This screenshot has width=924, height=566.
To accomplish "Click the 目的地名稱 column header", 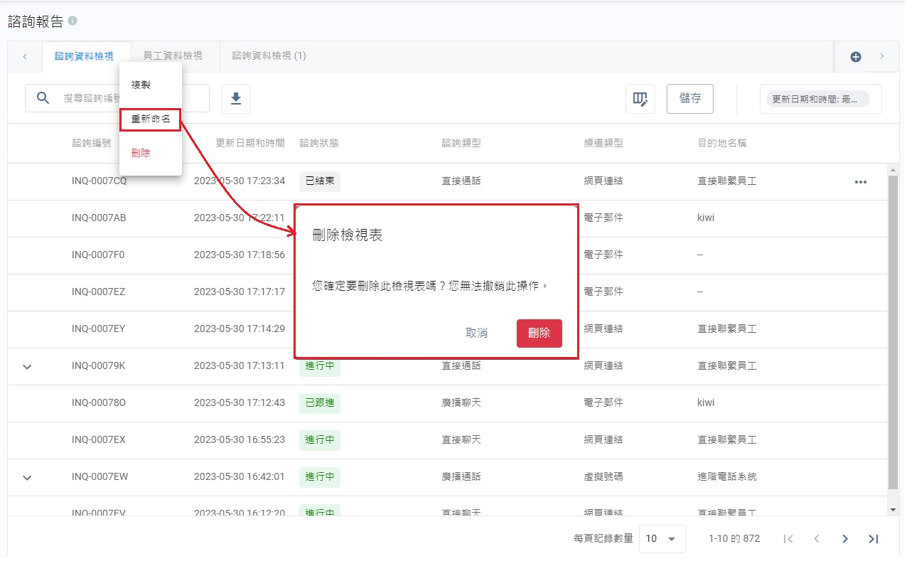I will click(x=722, y=143).
